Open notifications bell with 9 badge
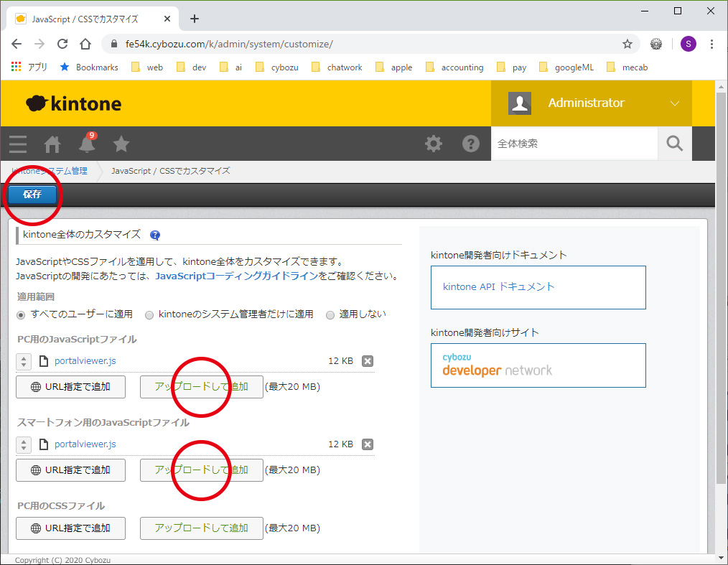This screenshot has height=565, width=728. [x=87, y=143]
